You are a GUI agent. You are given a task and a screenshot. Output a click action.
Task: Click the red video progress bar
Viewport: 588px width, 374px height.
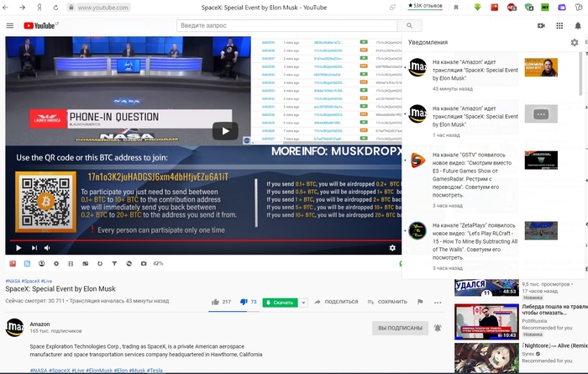tap(206, 240)
